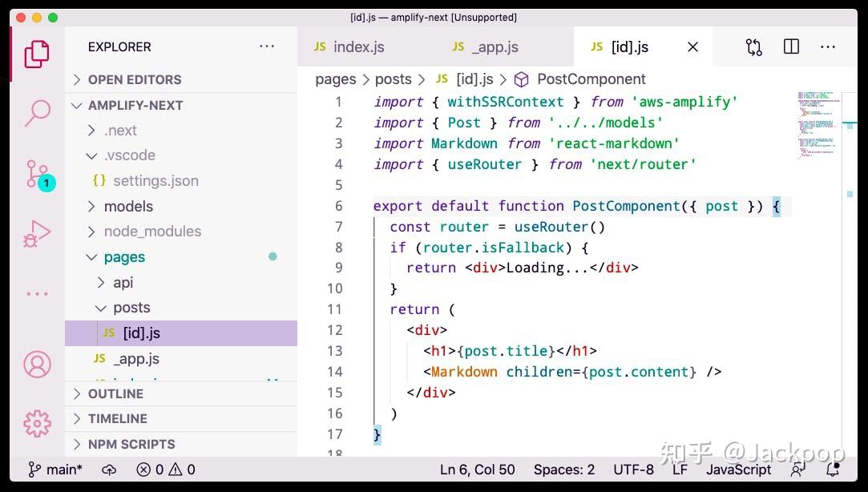Open the Accounts menu icon
Viewport: 868px width, 492px height.
coord(37,364)
